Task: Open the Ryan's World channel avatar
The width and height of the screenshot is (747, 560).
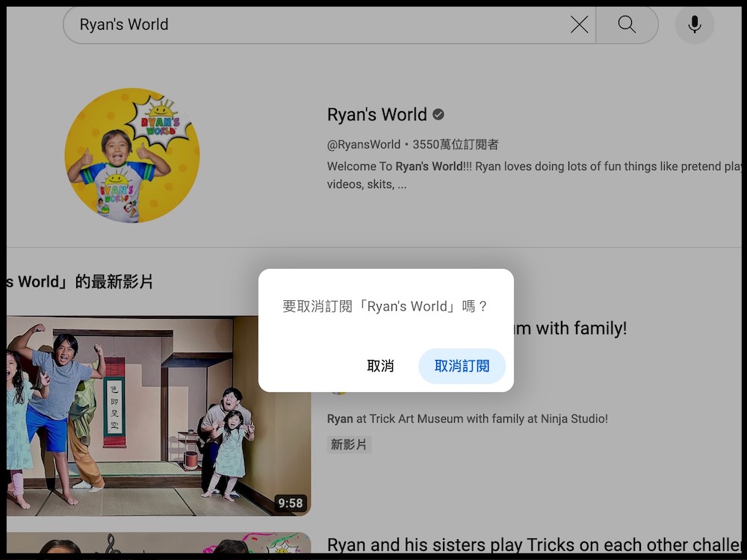Action: (x=132, y=155)
